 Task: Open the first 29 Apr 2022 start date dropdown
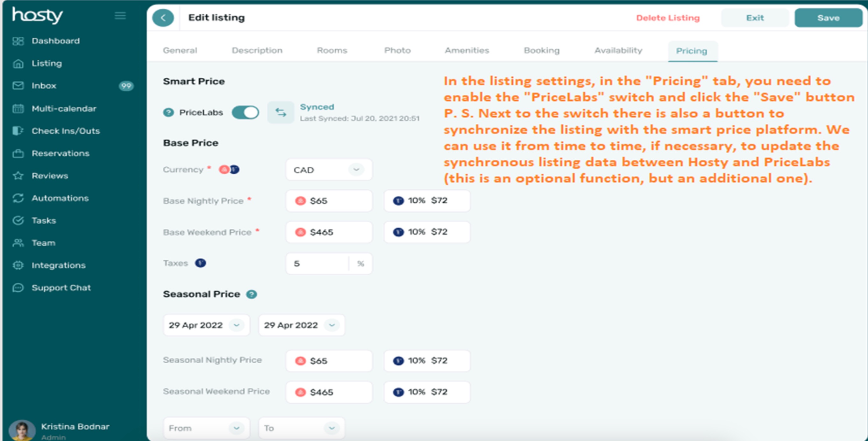[207, 325]
